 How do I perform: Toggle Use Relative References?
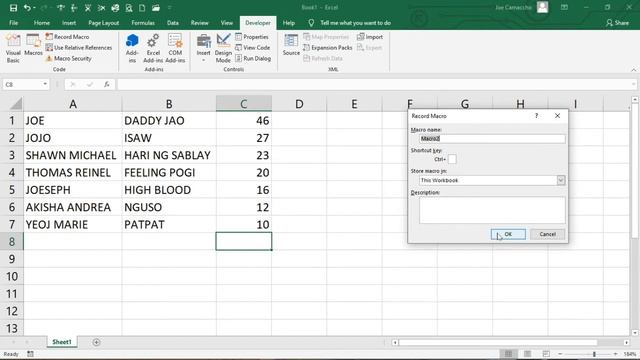(x=78, y=48)
